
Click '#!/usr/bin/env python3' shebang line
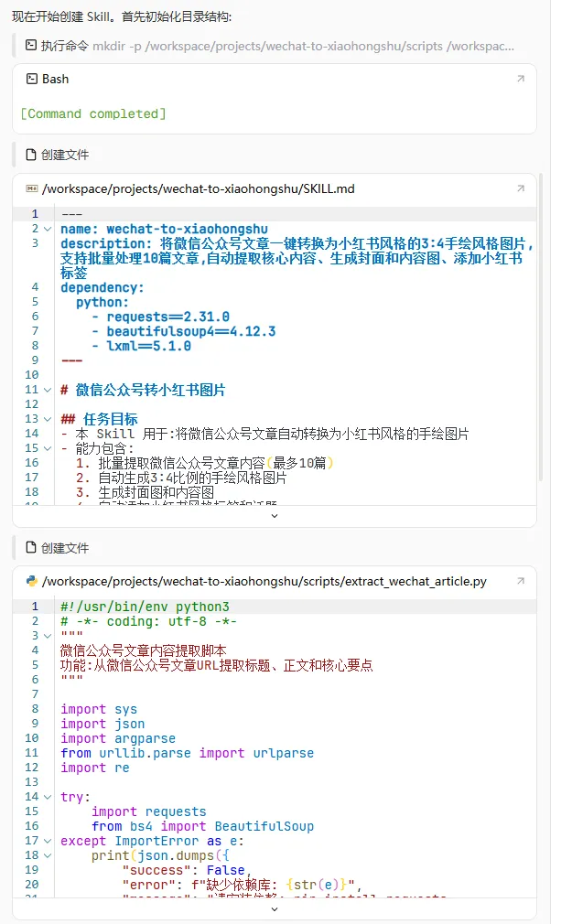[145, 607]
